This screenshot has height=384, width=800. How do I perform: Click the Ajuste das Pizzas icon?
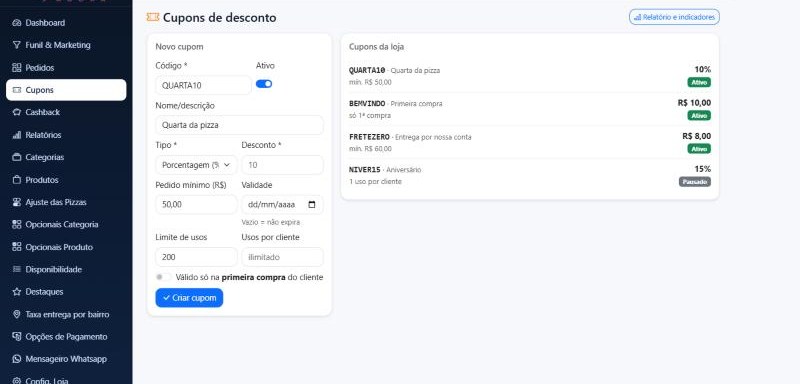tap(16, 202)
